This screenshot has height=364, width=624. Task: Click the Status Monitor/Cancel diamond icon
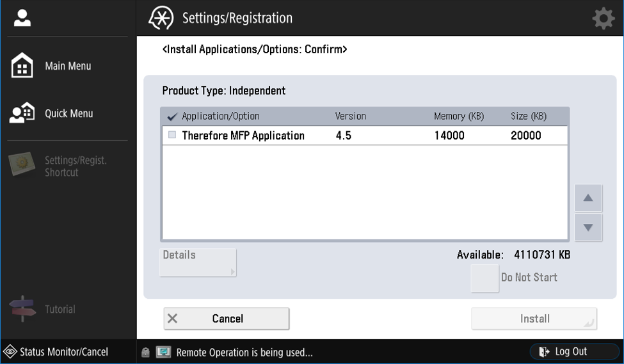click(x=10, y=352)
